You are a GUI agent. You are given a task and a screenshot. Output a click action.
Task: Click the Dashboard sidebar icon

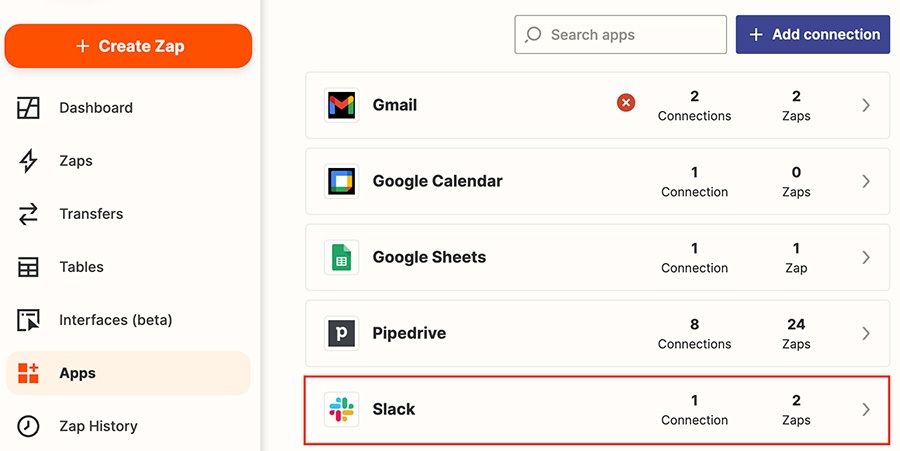coord(28,108)
